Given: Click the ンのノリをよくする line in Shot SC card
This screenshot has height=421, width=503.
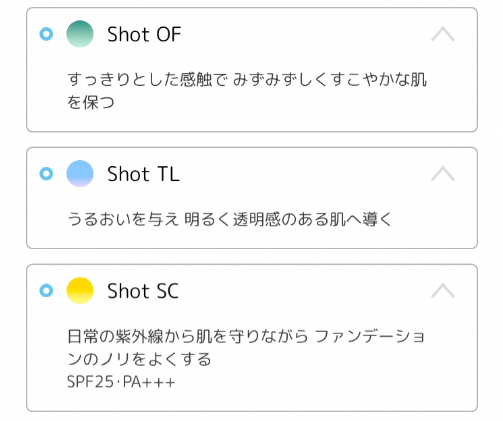Looking at the screenshot, I should (x=139, y=359).
